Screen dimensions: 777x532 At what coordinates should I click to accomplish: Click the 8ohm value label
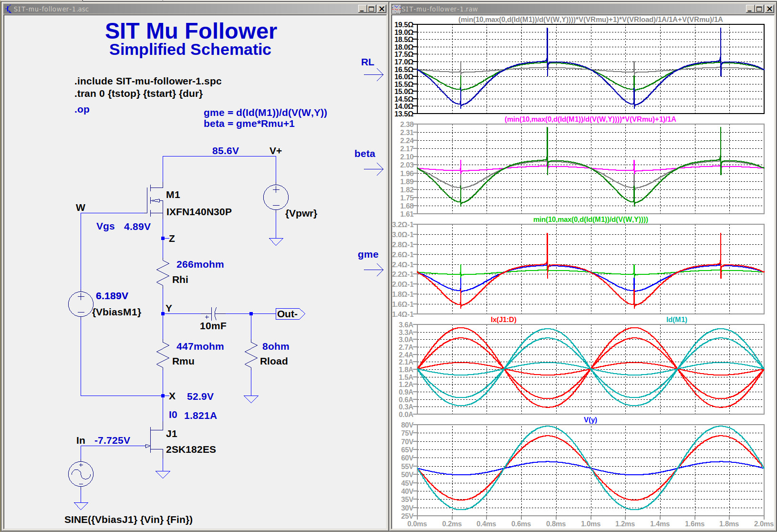[x=276, y=346]
